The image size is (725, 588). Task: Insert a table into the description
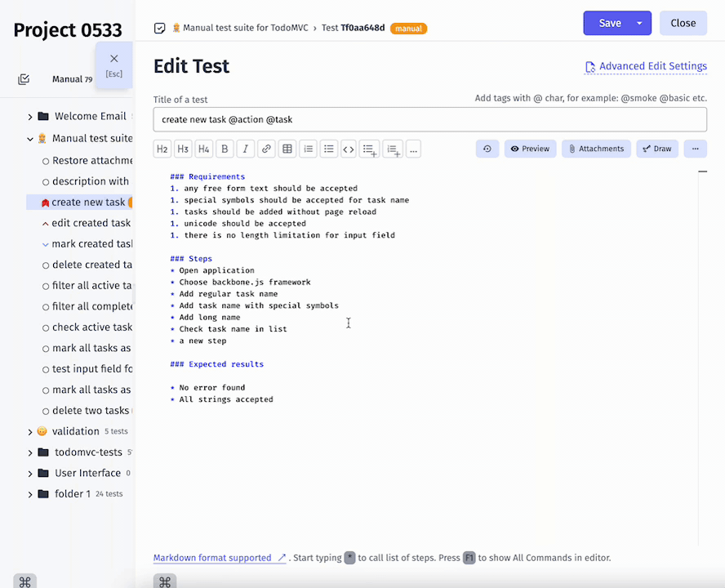pyautogui.click(x=287, y=149)
